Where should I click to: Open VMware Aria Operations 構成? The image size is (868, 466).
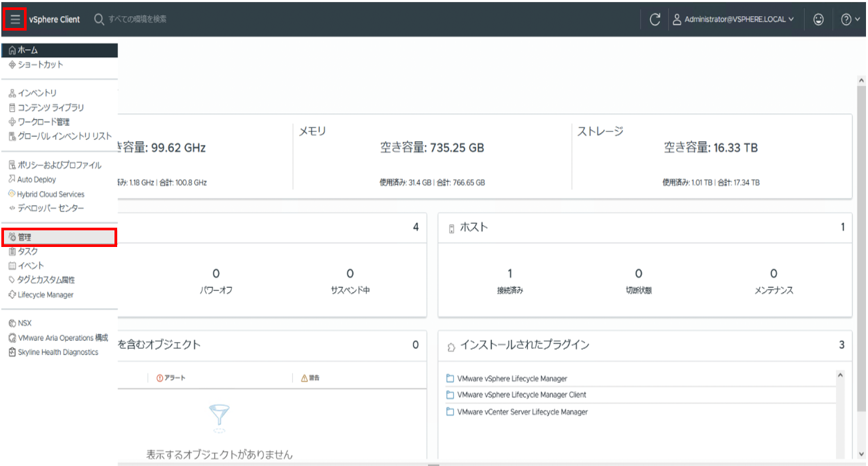pyautogui.click(x=59, y=338)
